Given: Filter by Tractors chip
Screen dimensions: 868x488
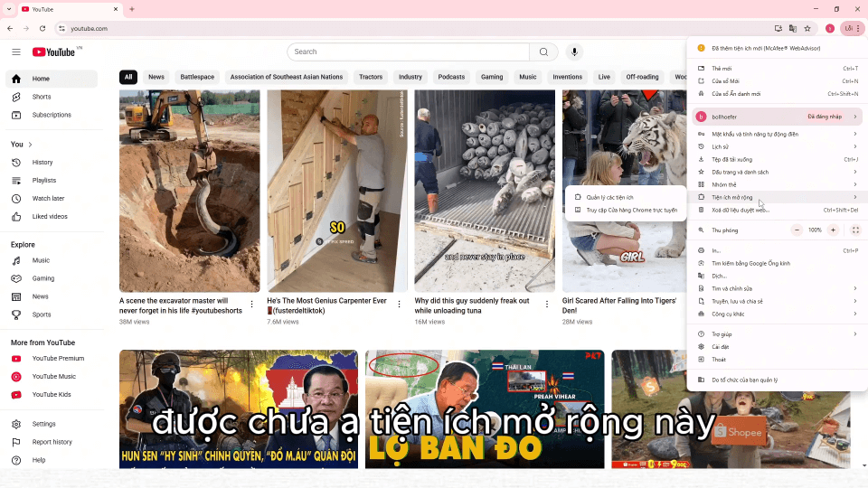Looking at the screenshot, I should click(x=371, y=77).
